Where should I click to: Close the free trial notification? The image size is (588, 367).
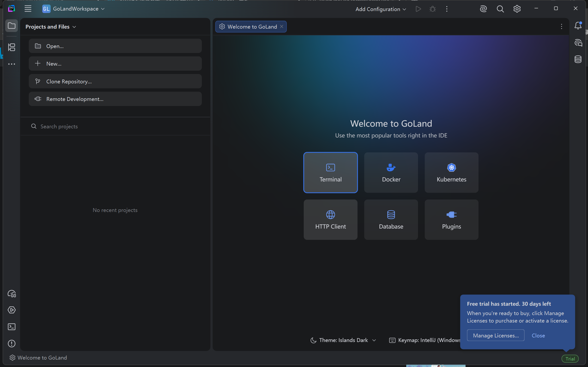pos(538,336)
